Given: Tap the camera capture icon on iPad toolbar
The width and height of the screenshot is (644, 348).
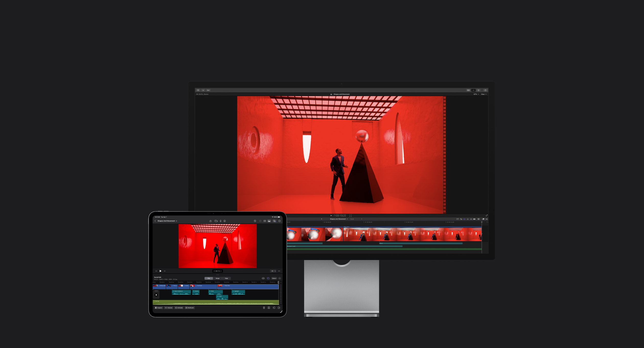Looking at the screenshot, I should point(216,221).
